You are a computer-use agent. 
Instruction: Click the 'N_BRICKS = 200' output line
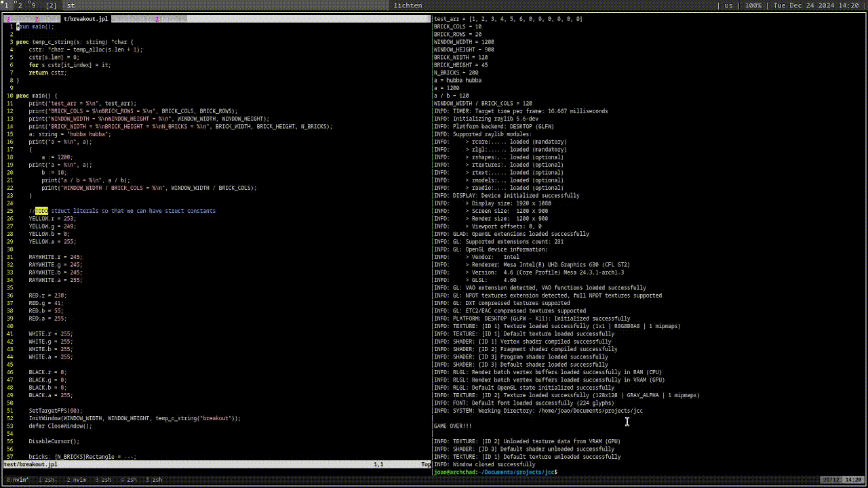point(456,73)
